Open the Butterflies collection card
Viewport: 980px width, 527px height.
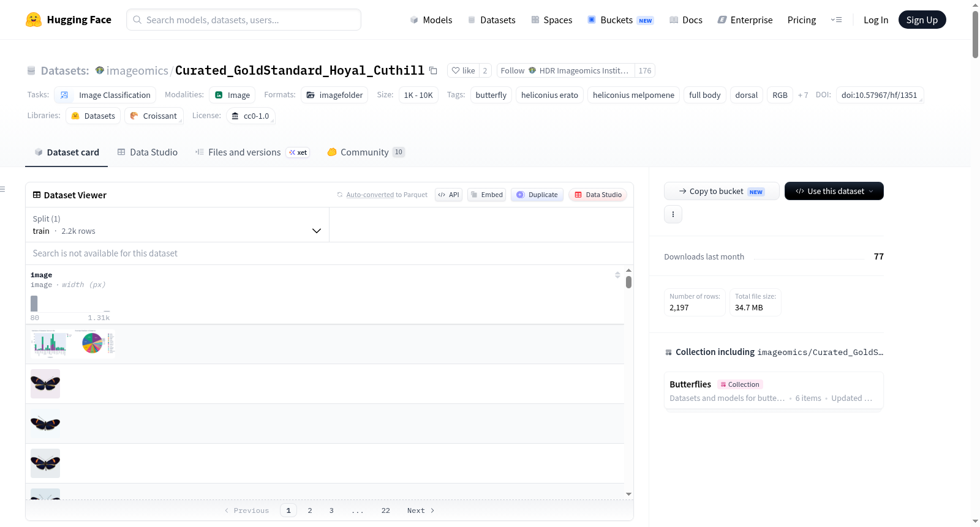click(x=774, y=391)
